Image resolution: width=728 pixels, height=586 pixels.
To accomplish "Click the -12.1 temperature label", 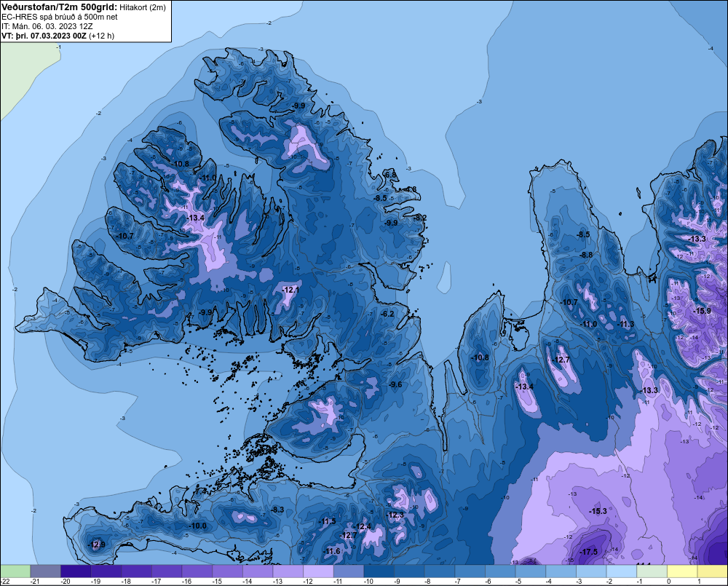I will click(x=290, y=290).
